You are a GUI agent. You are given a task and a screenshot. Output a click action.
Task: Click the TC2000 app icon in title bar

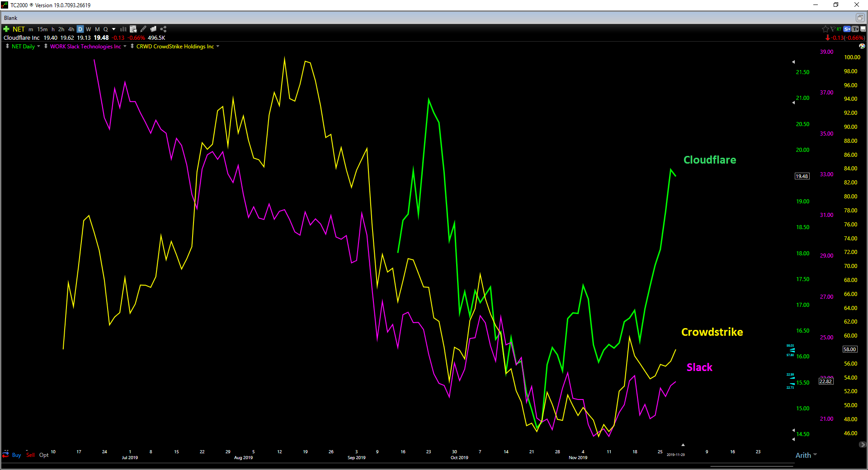tap(5, 5)
